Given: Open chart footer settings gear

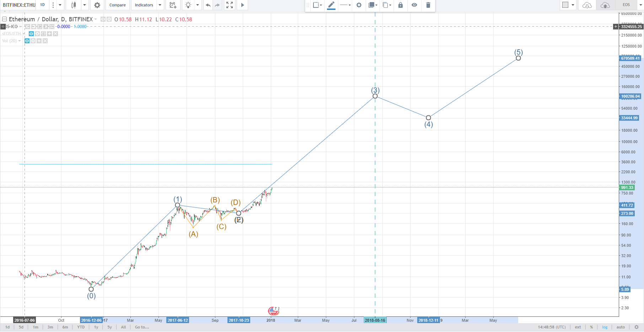Looking at the screenshot, I should (637, 327).
